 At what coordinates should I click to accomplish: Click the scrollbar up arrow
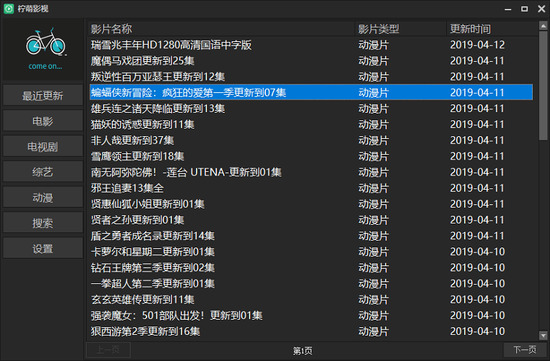pos(543,26)
